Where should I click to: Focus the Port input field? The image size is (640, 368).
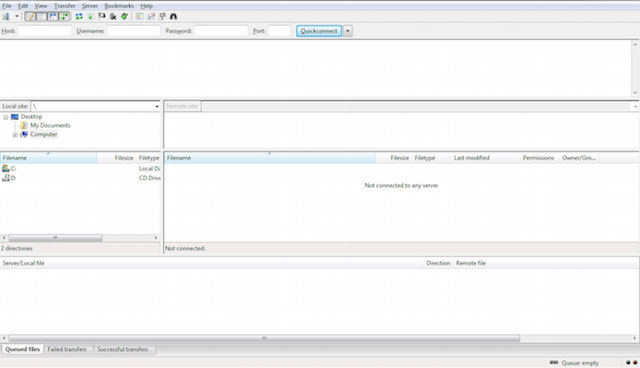point(280,31)
